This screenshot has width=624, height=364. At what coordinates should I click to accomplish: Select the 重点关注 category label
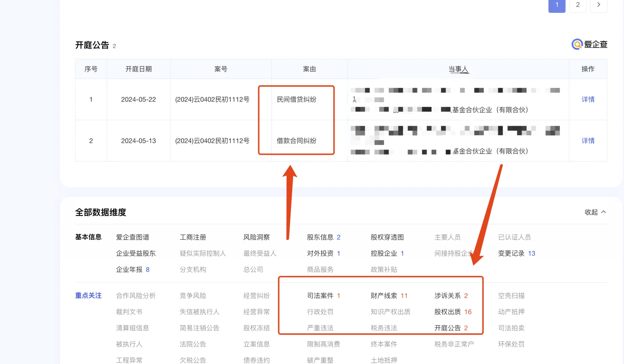click(x=88, y=296)
